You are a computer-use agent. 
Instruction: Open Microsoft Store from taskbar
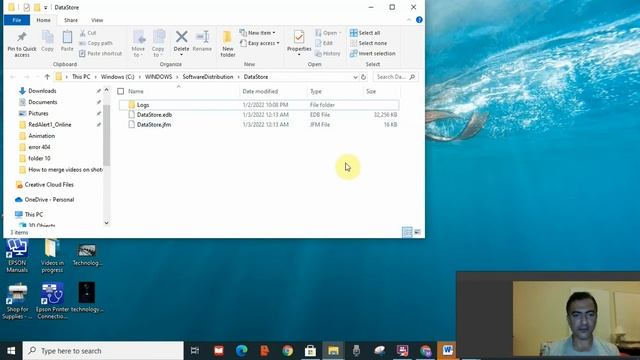[x=310, y=351]
